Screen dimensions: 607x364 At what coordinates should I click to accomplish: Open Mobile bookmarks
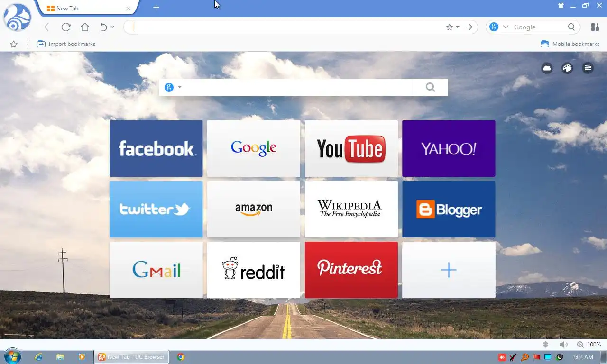coord(570,44)
